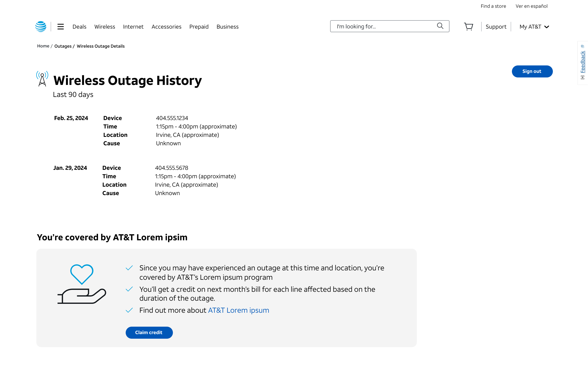Click the Wireless Outage History heading
Viewport: 588px width, 388px height.
[x=128, y=80]
